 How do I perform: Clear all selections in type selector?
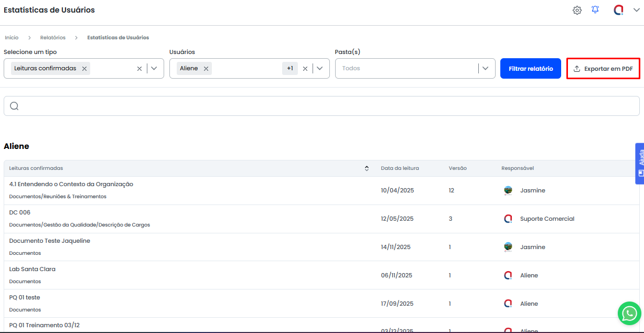tap(139, 69)
